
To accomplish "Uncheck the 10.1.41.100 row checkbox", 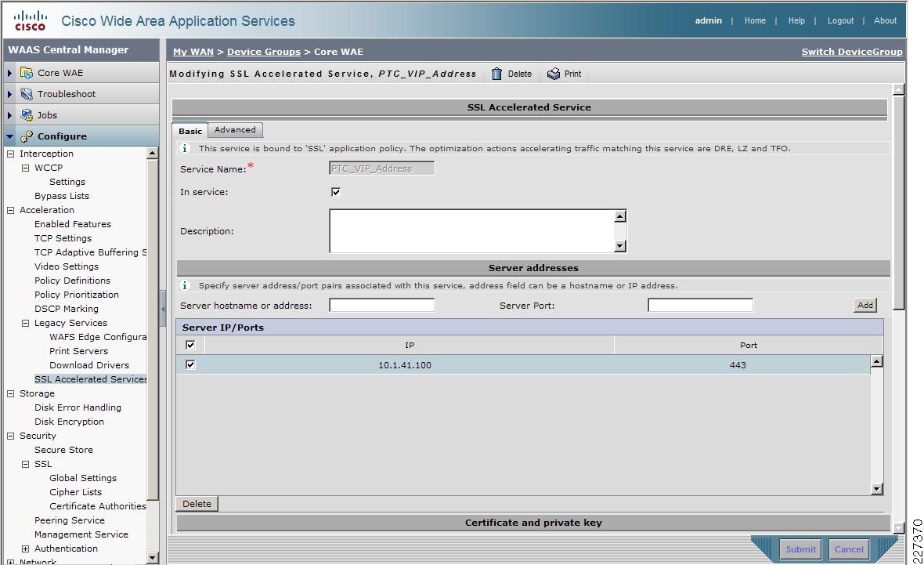I will click(x=190, y=364).
